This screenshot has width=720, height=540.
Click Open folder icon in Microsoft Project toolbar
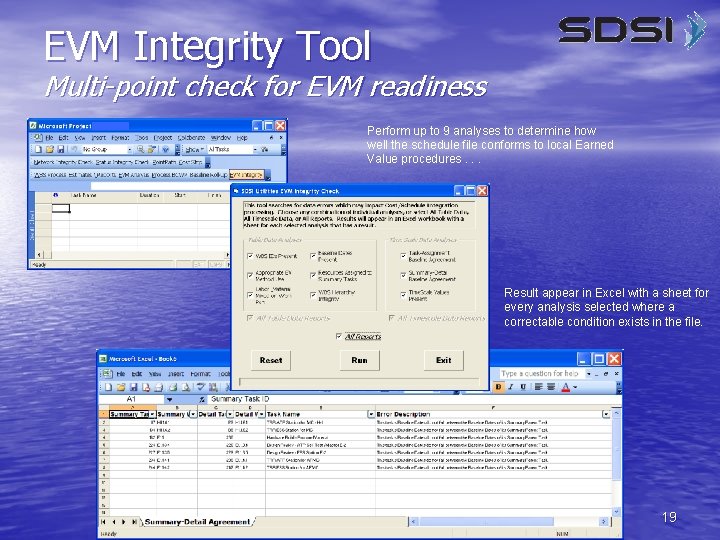[49, 150]
